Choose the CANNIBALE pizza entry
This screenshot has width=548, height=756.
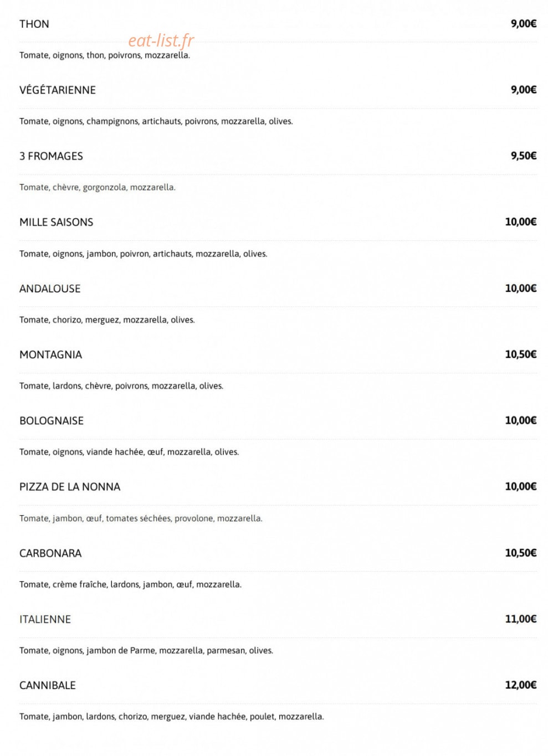tap(48, 685)
